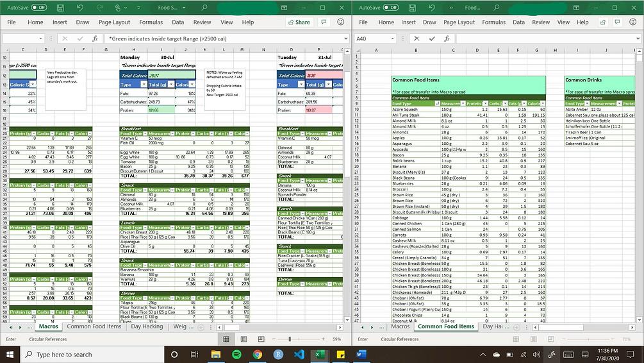Click Insert Function fx in left window
The width and height of the screenshot is (644, 363).
[x=95, y=38]
